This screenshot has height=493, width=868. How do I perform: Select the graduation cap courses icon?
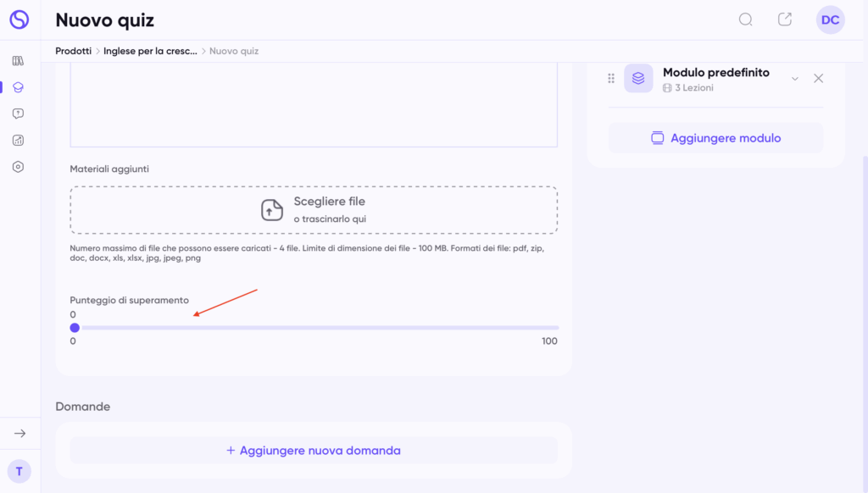click(19, 87)
